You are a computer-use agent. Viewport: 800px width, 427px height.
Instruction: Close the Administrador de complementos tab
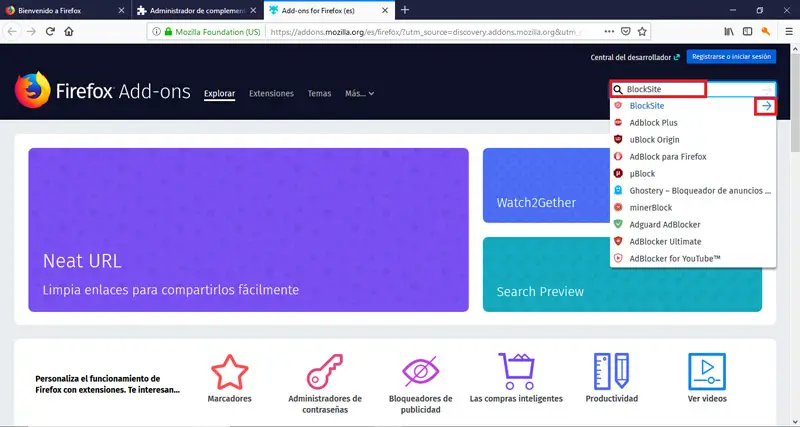pos(253,10)
